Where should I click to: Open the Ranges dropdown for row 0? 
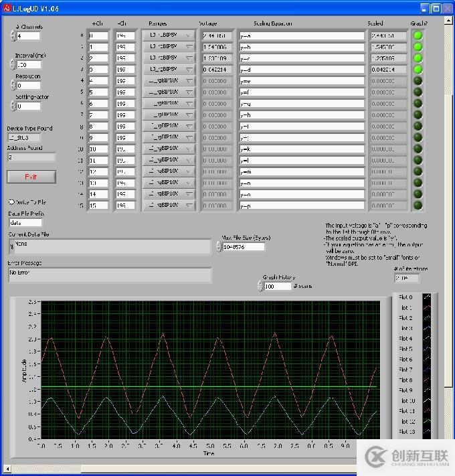click(169, 36)
